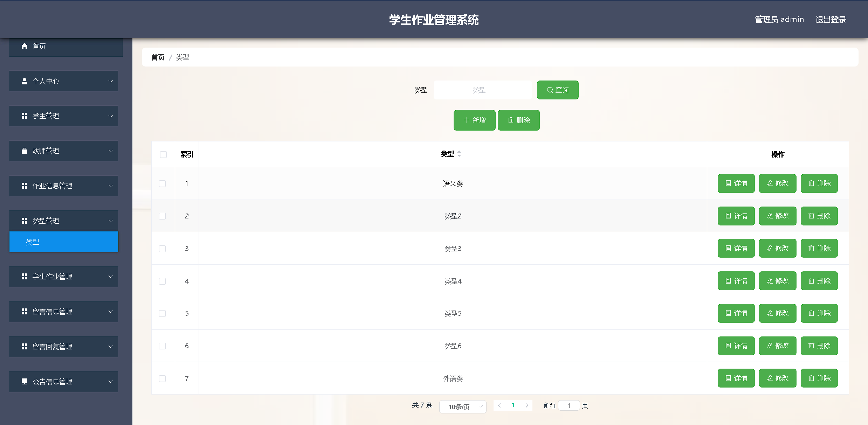Click the monitor icon beside 公告信息管理
This screenshot has height=425, width=868.
tap(25, 381)
